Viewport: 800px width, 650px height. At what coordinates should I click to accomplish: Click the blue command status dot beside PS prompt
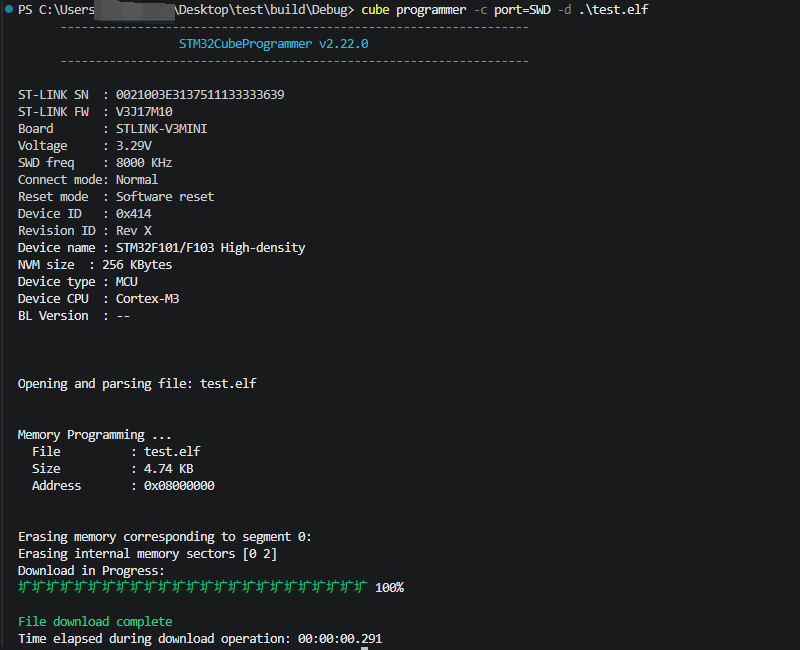9,9
